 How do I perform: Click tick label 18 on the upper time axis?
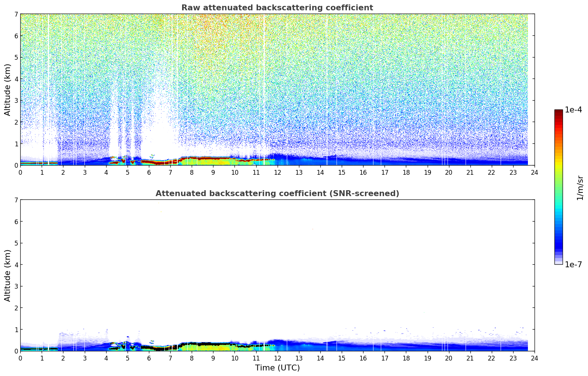(x=406, y=173)
